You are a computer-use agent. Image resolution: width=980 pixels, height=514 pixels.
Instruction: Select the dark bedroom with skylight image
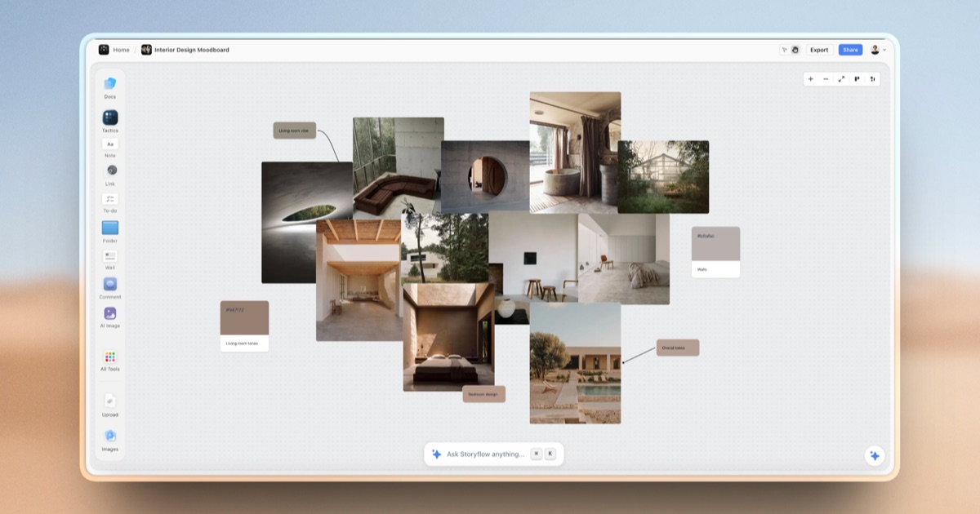[x=448, y=337]
